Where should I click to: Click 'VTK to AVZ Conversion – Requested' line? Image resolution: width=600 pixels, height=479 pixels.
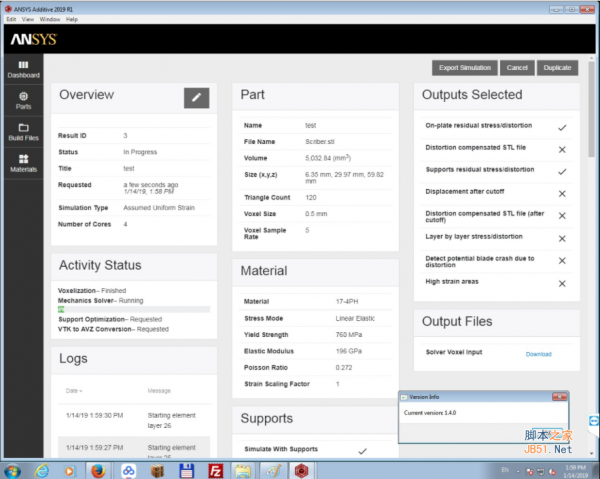(x=113, y=329)
